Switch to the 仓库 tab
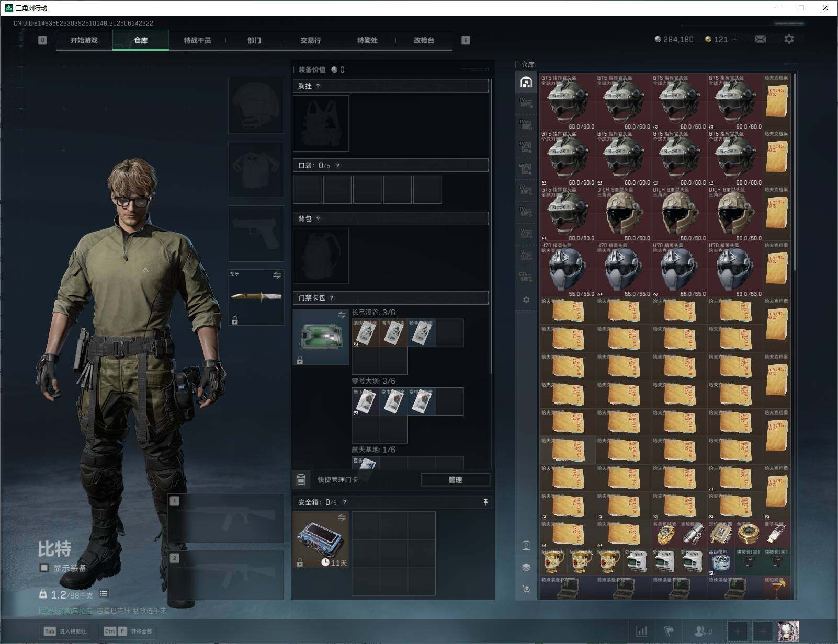Viewport: 838px width, 644px height. click(x=141, y=40)
